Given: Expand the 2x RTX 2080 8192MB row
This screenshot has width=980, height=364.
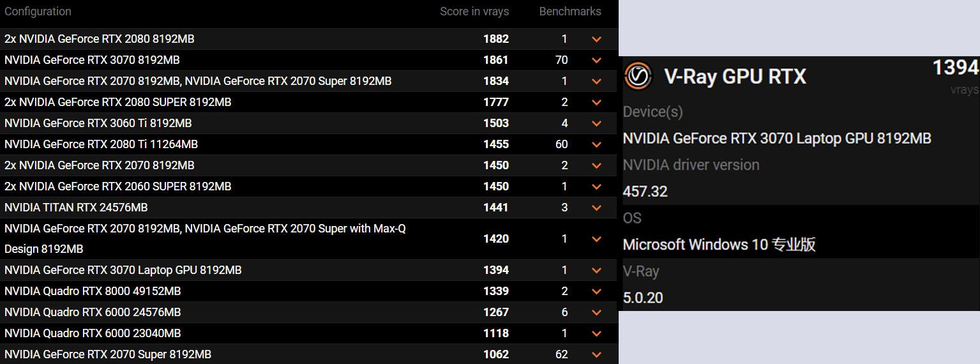Looking at the screenshot, I should [x=596, y=39].
